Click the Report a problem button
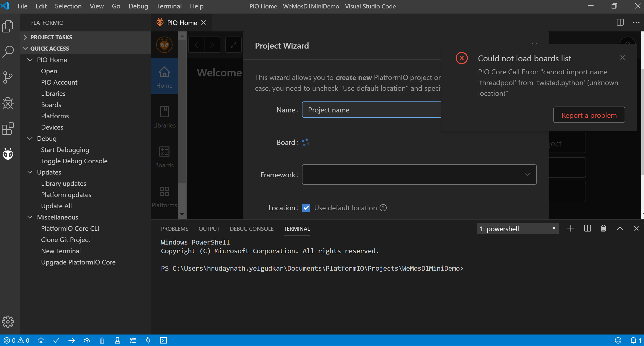The width and height of the screenshot is (644, 346). 589,115
